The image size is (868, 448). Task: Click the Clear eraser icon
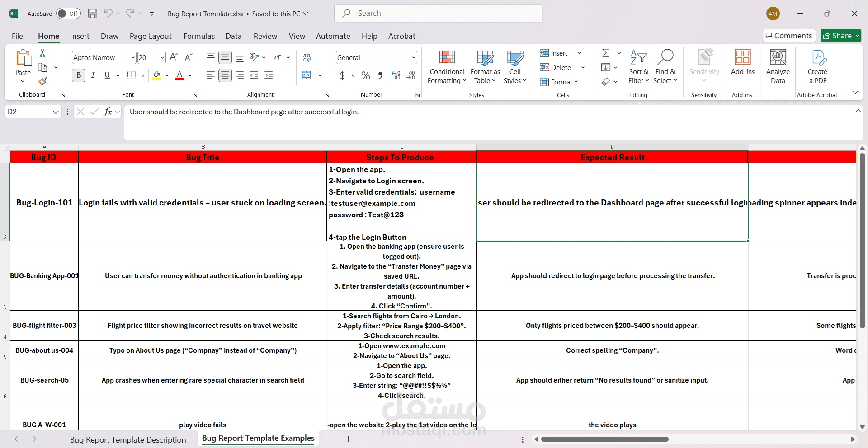pyautogui.click(x=606, y=82)
